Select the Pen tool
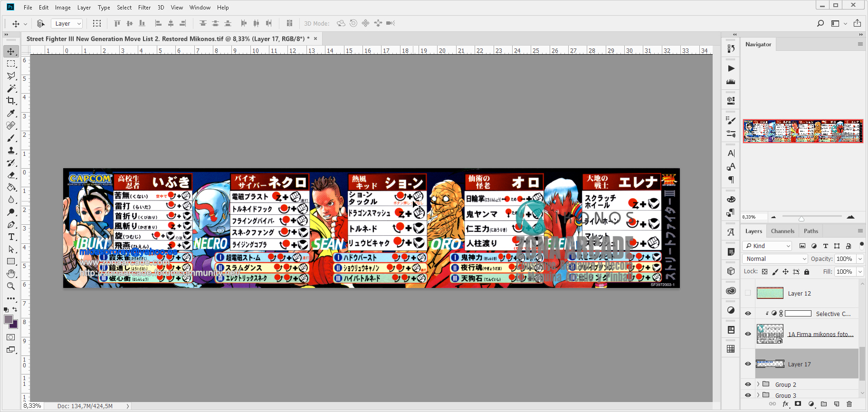Screen dimensions: 868x412 pyautogui.click(x=11, y=224)
